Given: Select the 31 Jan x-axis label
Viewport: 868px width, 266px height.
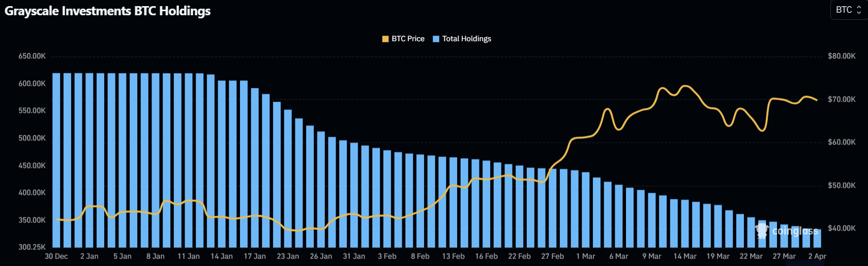Looking at the screenshot, I should click(x=354, y=256).
